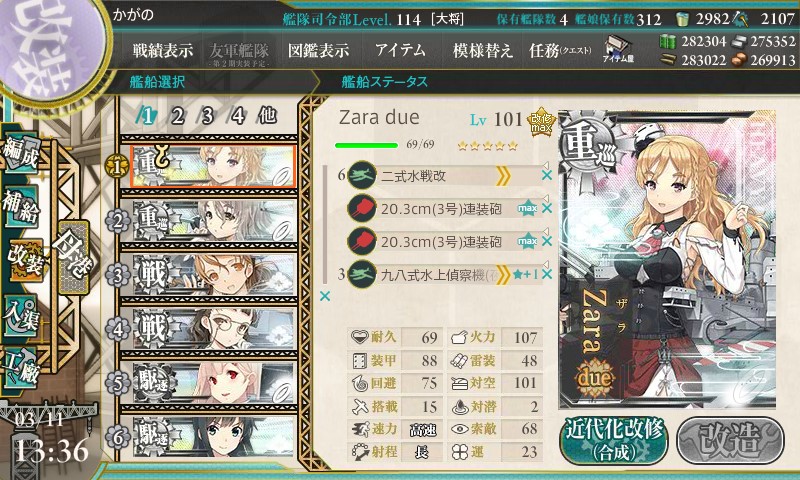Image resolution: width=800 pixels, height=480 pixels.
Task: Open the アイテム屋 shop icon
Action: 618,49
